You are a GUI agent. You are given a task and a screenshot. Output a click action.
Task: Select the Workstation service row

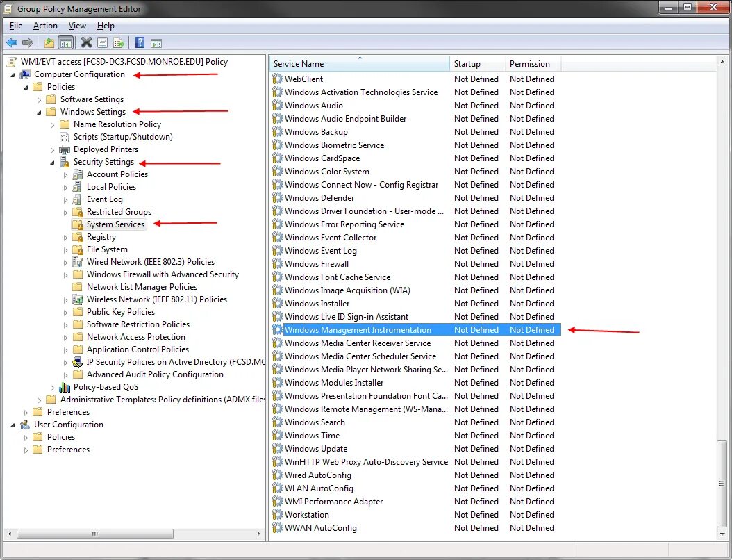coord(415,515)
